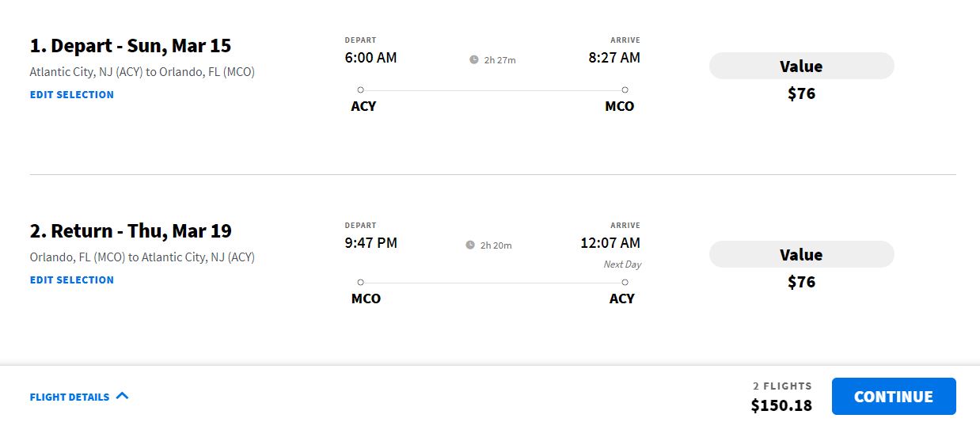Click the clock icon beside 2h 20m
980x426 pixels.
coord(470,245)
